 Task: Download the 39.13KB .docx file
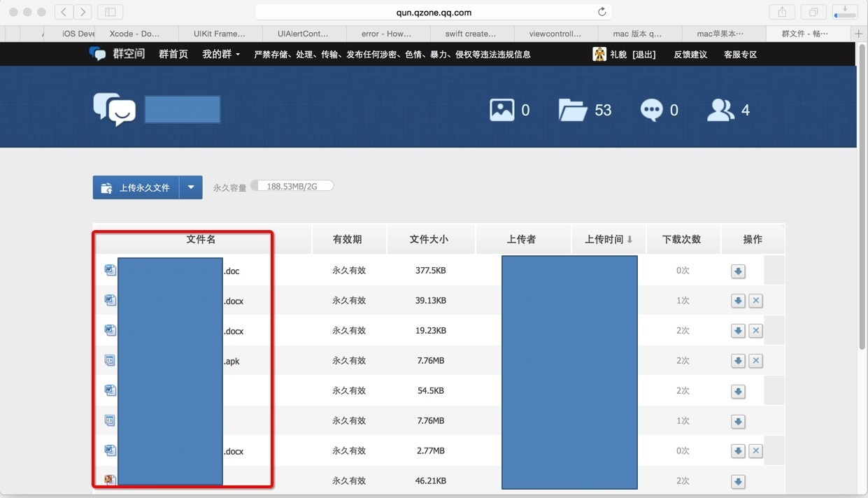[738, 301]
